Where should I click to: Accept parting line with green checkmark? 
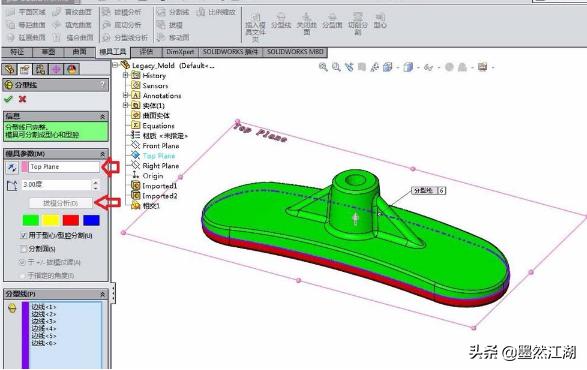point(8,99)
